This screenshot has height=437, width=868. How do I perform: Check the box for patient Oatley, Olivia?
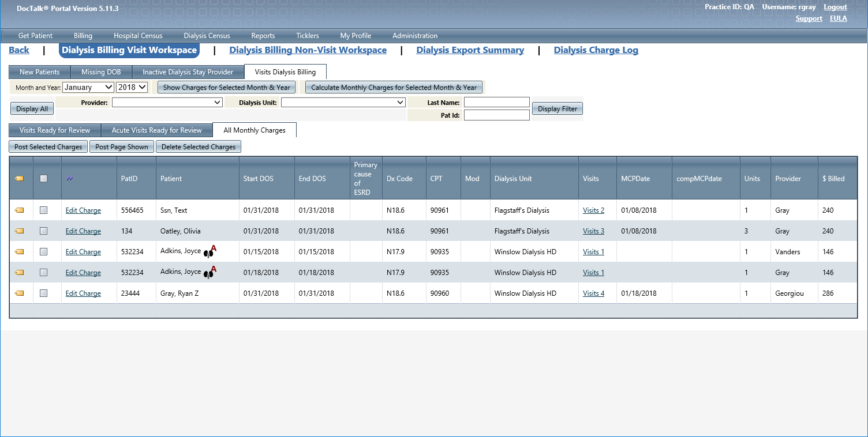click(x=43, y=231)
